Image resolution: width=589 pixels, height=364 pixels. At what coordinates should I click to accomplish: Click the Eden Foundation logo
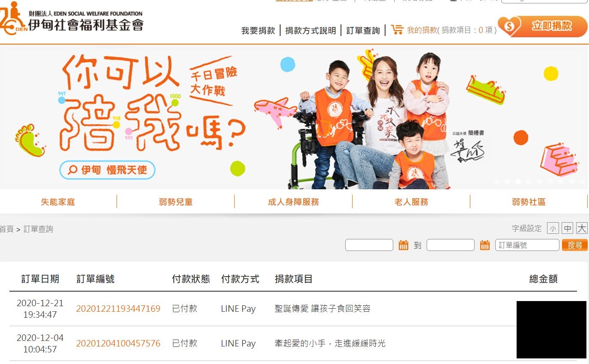click(x=72, y=18)
